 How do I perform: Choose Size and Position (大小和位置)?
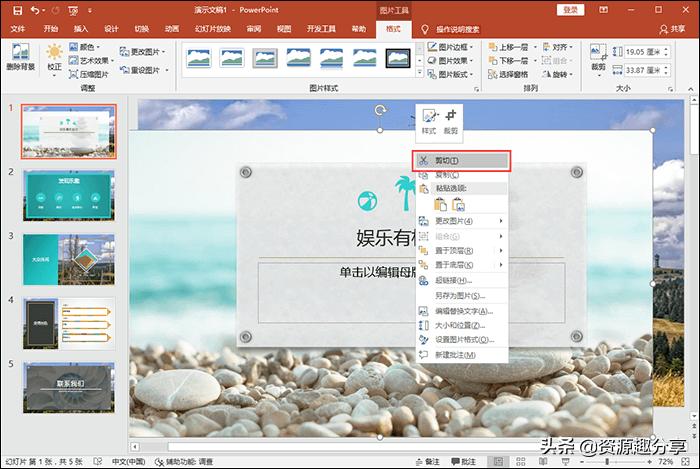click(x=462, y=325)
